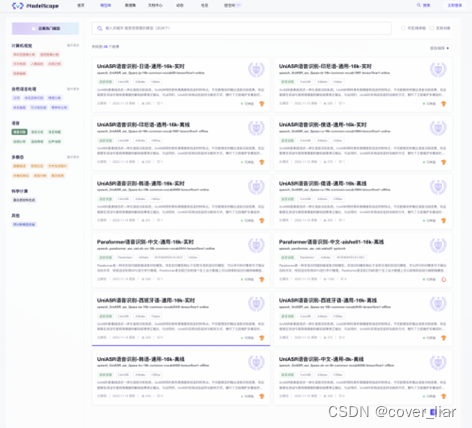The width and height of the screenshot is (472, 428).
Task: Expand more tags beside 自然语言处理
Action: pos(73,89)
